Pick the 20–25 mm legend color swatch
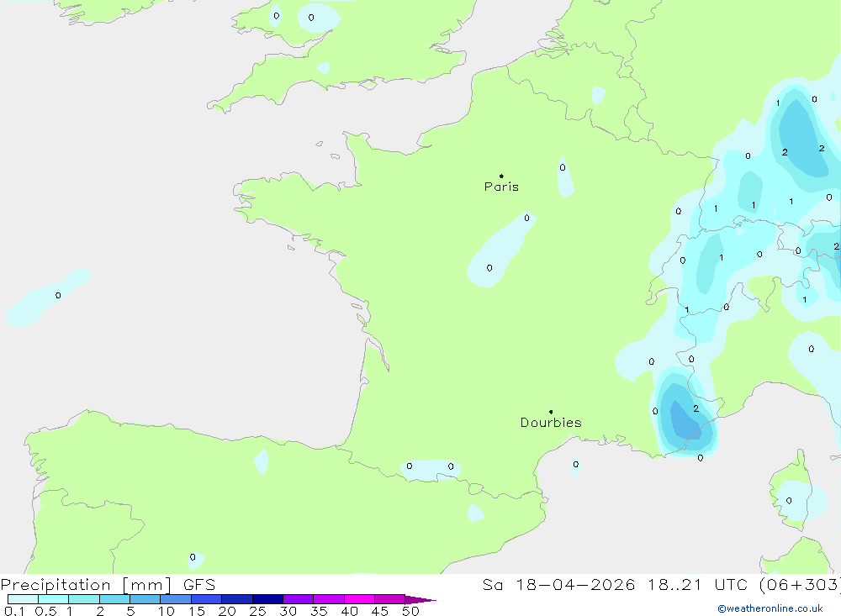841x616 pixels. tap(236, 599)
